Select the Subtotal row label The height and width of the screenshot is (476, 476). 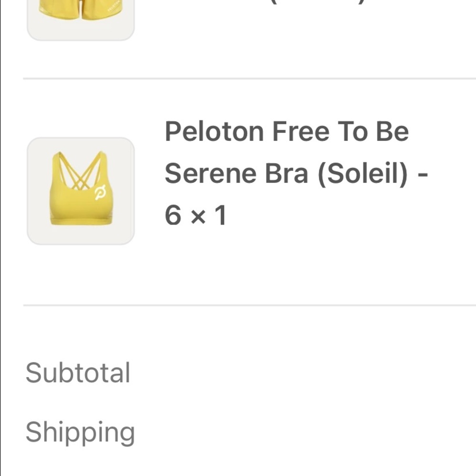pos(79,372)
